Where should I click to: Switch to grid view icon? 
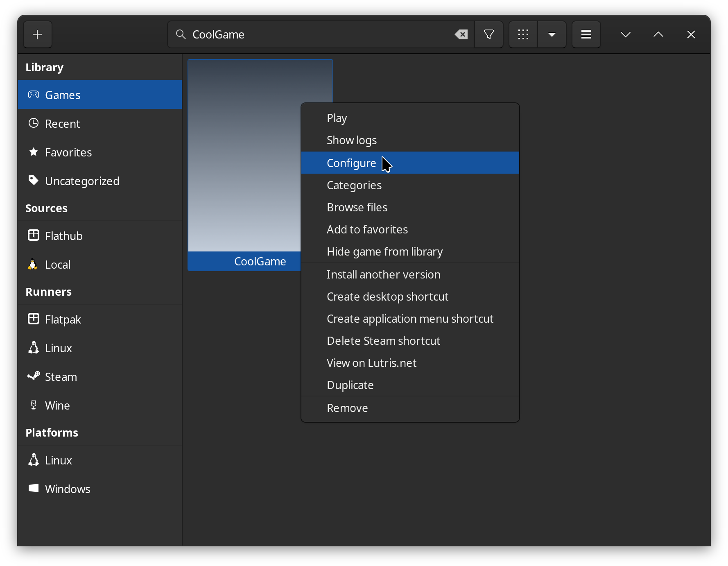click(x=523, y=35)
